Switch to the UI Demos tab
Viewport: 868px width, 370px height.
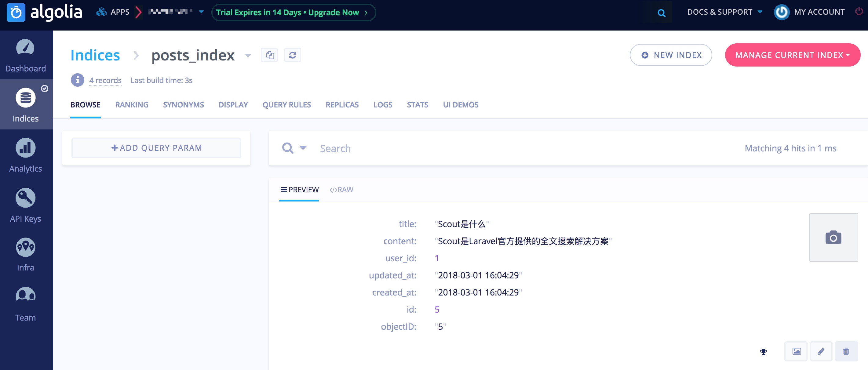coord(461,105)
